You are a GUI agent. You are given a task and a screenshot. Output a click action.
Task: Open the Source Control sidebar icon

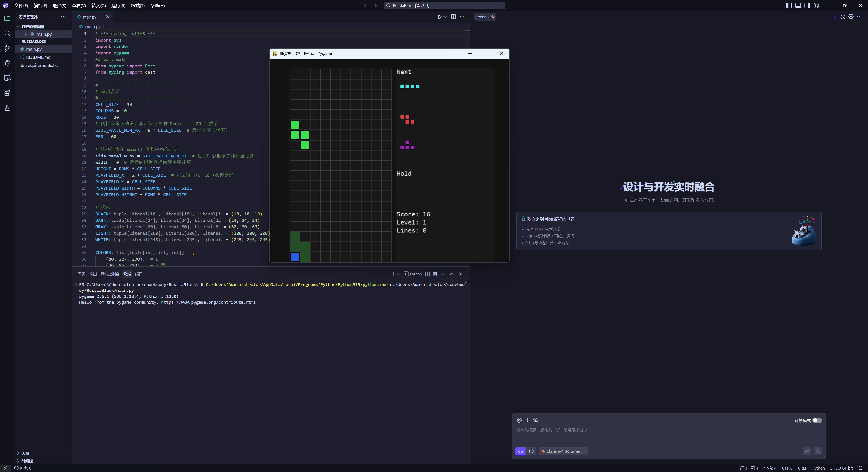pyautogui.click(x=7, y=48)
